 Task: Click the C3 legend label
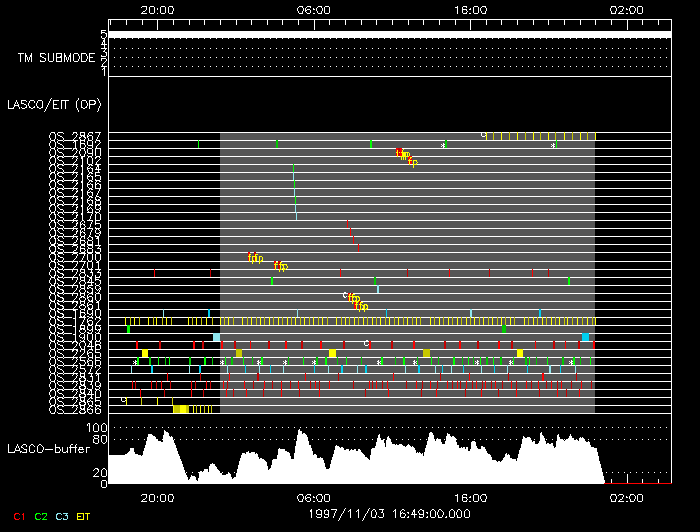pos(63,516)
